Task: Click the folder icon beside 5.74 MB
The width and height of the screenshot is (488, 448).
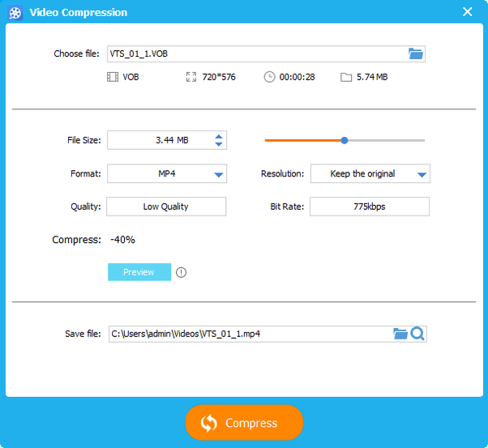Action: click(x=346, y=77)
